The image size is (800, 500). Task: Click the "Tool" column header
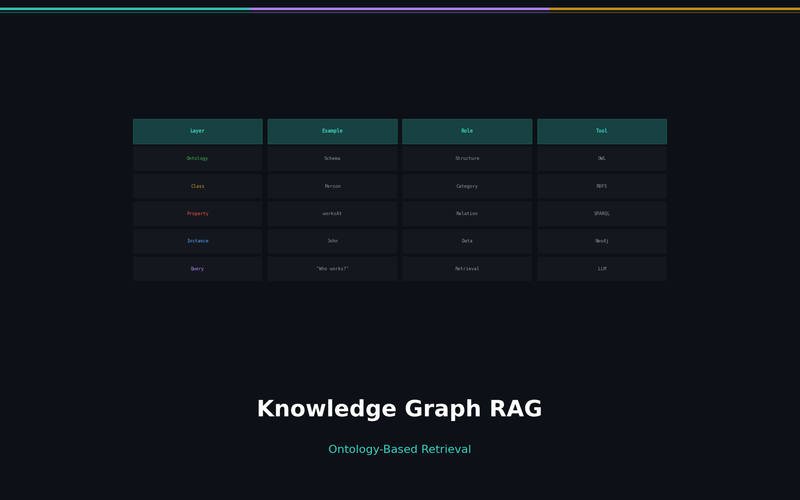pyautogui.click(x=602, y=131)
